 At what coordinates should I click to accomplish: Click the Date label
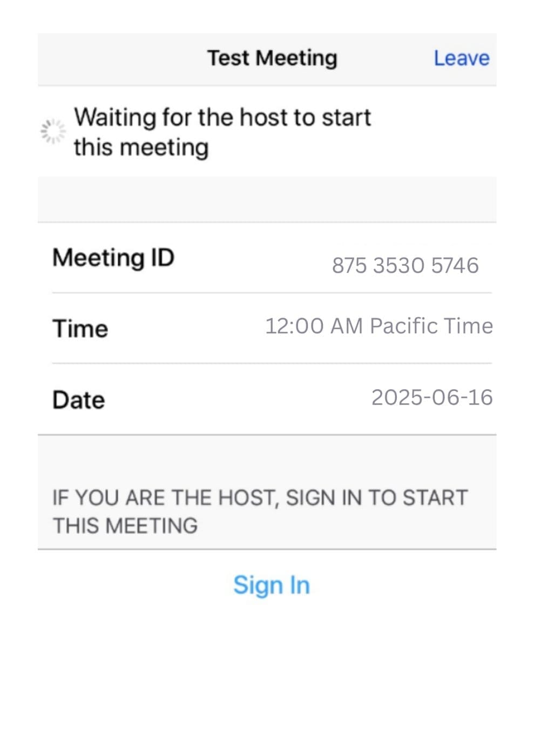(x=79, y=400)
